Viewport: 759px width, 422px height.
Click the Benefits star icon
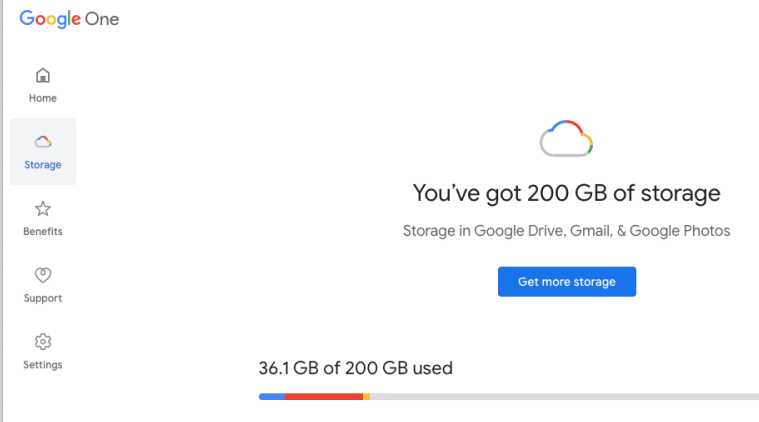pos(43,209)
